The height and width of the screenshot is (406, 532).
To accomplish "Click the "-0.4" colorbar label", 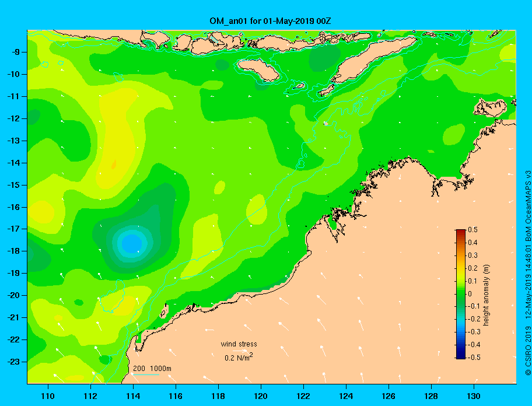I will pyautogui.click(x=474, y=345).
